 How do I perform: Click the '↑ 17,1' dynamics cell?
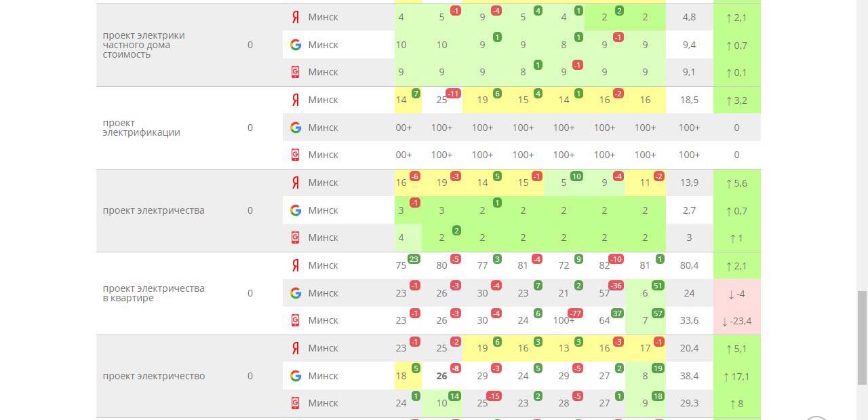tap(736, 376)
